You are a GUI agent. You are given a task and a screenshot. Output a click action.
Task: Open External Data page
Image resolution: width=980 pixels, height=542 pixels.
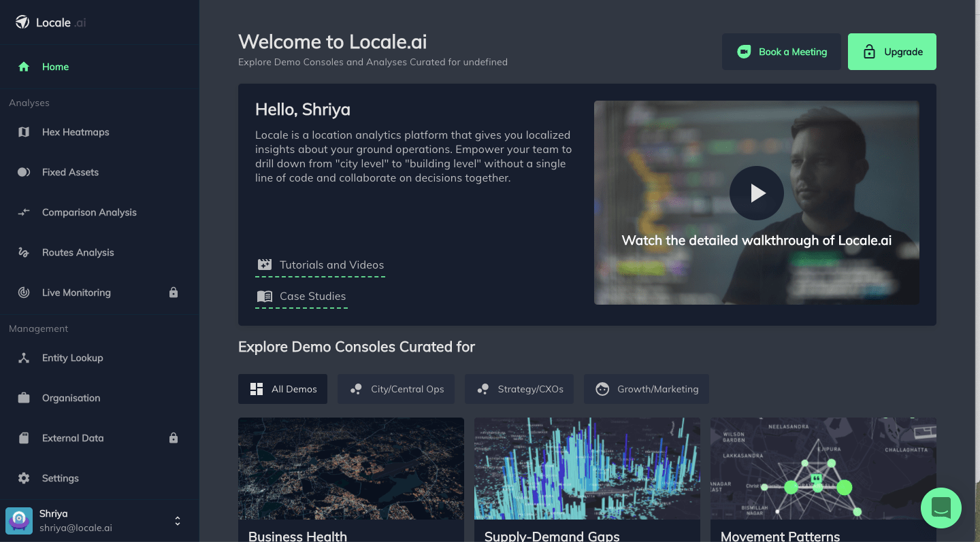click(x=99, y=438)
